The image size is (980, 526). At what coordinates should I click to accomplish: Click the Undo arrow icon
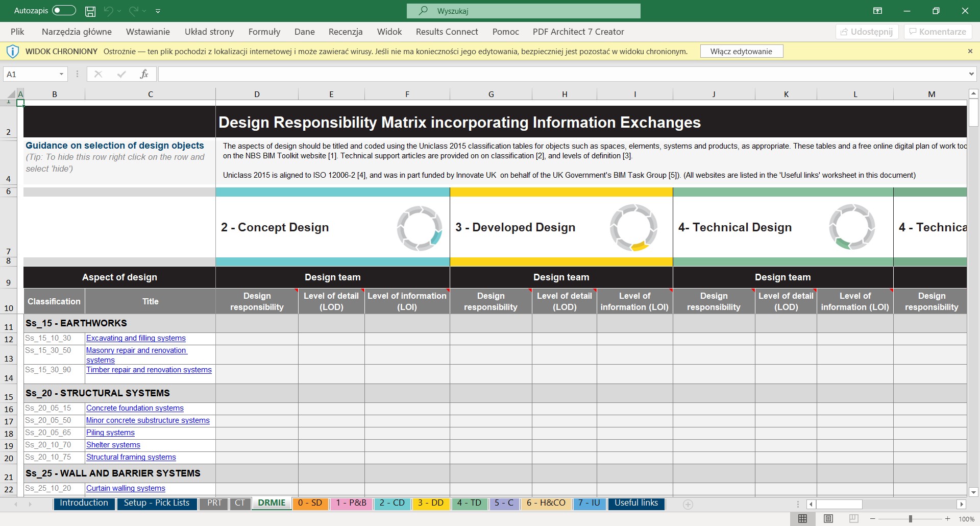pyautogui.click(x=108, y=11)
